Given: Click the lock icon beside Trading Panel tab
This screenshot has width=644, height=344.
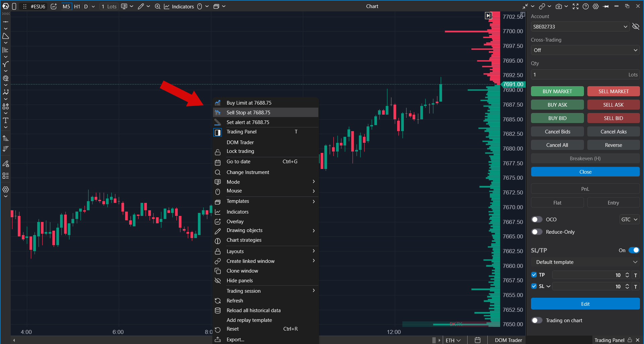Looking at the screenshot, I should 630,340.
